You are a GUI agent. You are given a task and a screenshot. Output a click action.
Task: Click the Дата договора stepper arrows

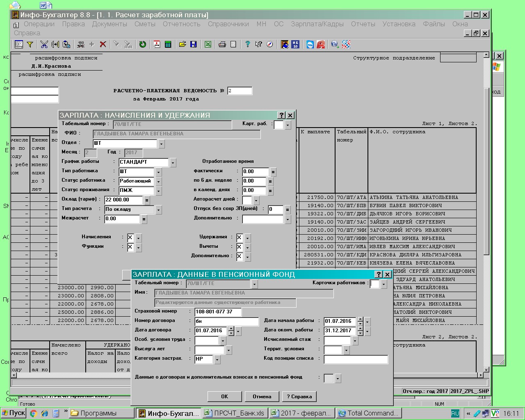point(231,331)
